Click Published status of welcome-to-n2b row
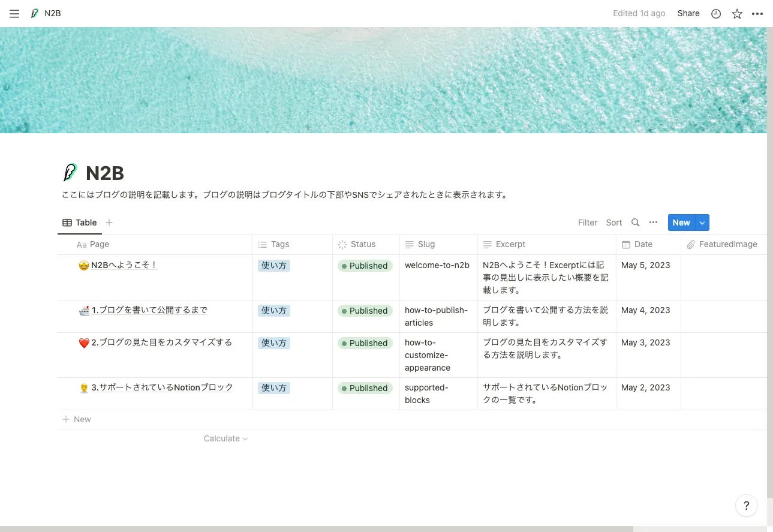Image resolution: width=773 pixels, height=532 pixels. pyautogui.click(x=365, y=266)
